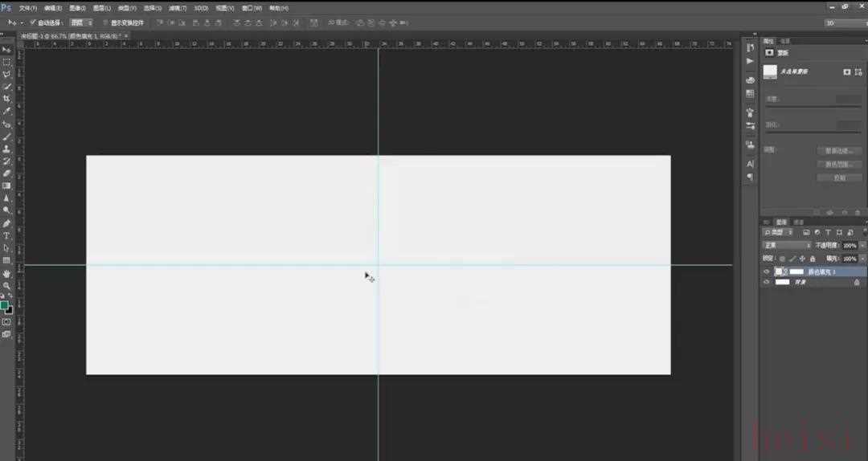The width and height of the screenshot is (868, 461).
Task: Hide the 背景 layer
Action: tap(767, 282)
